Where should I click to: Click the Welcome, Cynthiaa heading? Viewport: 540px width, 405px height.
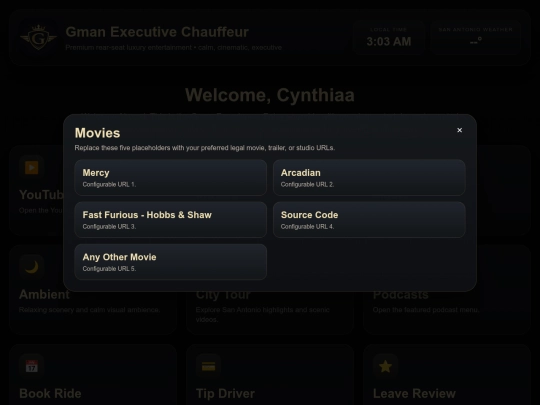[x=270, y=95]
